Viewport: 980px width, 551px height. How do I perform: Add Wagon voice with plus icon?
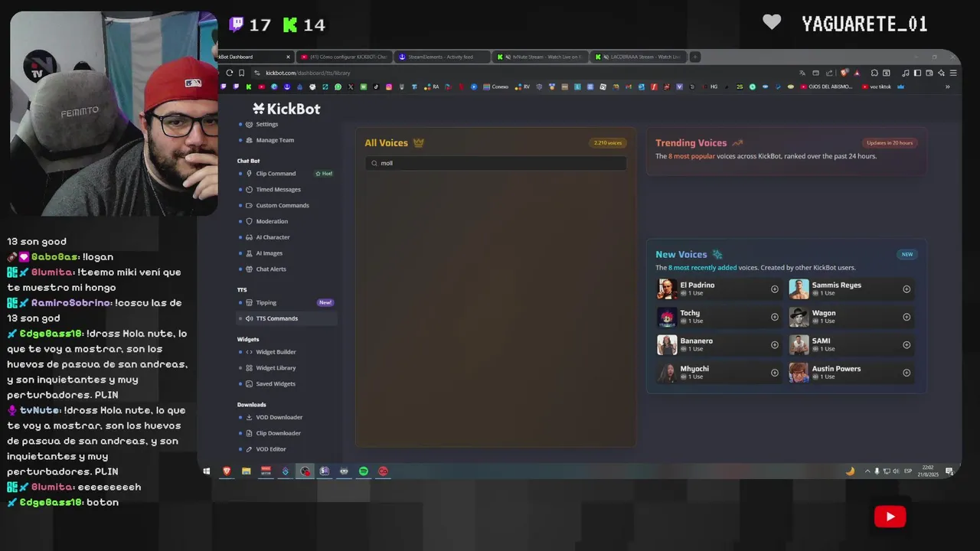pyautogui.click(x=906, y=317)
